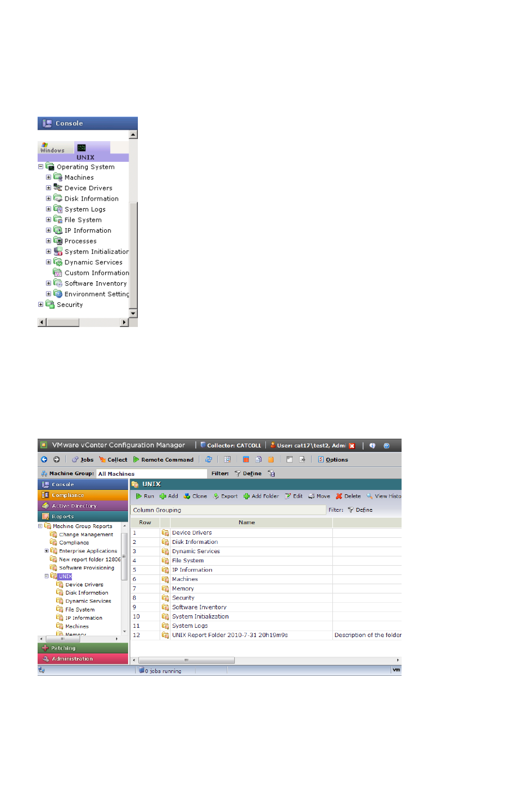Select Software Provisioning report folder
510x812 pixels.
(x=87, y=568)
